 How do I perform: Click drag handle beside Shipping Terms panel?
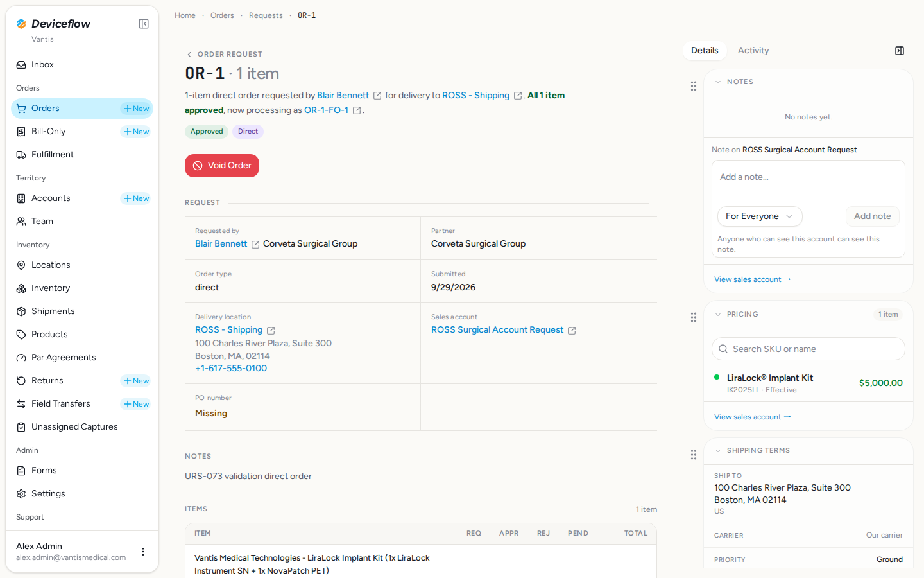pyautogui.click(x=694, y=455)
